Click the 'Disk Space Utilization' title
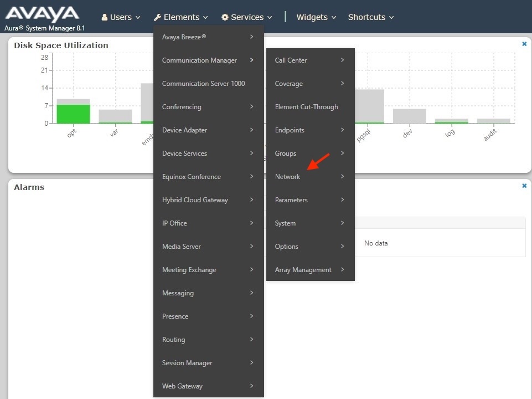 tap(61, 45)
